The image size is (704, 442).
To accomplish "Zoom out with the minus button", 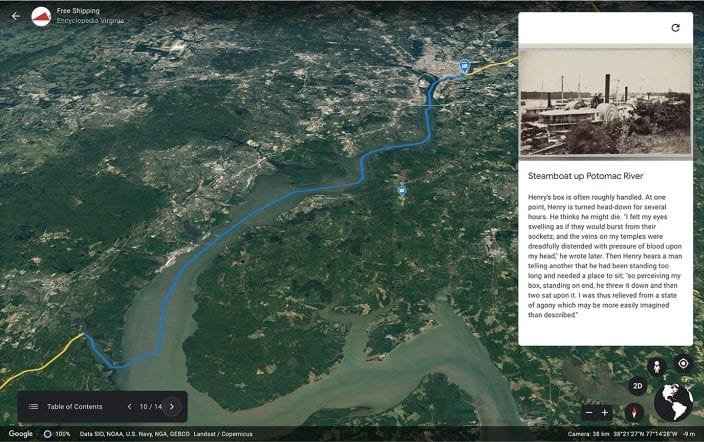I will point(589,412).
